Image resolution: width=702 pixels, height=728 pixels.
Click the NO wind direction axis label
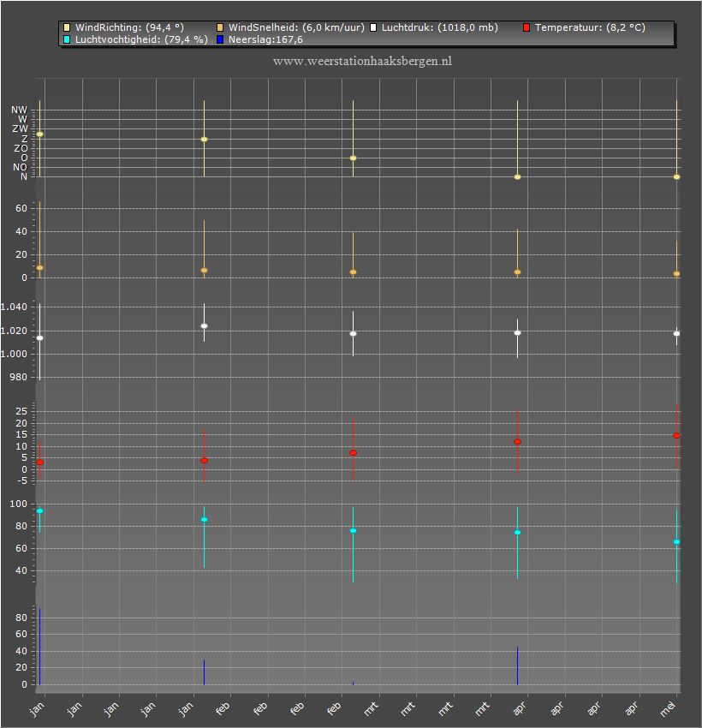pyautogui.click(x=20, y=167)
